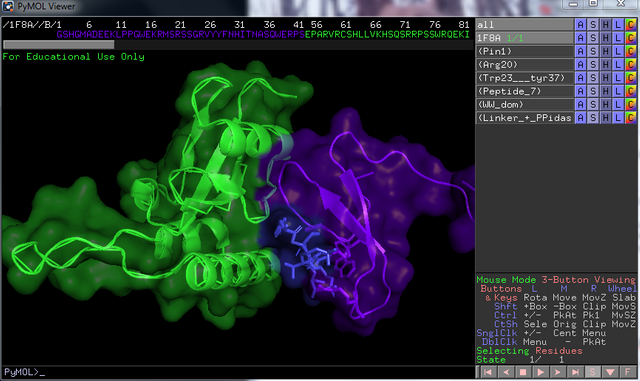
Task: Rewind movie to the first frame
Action: (488, 372)
